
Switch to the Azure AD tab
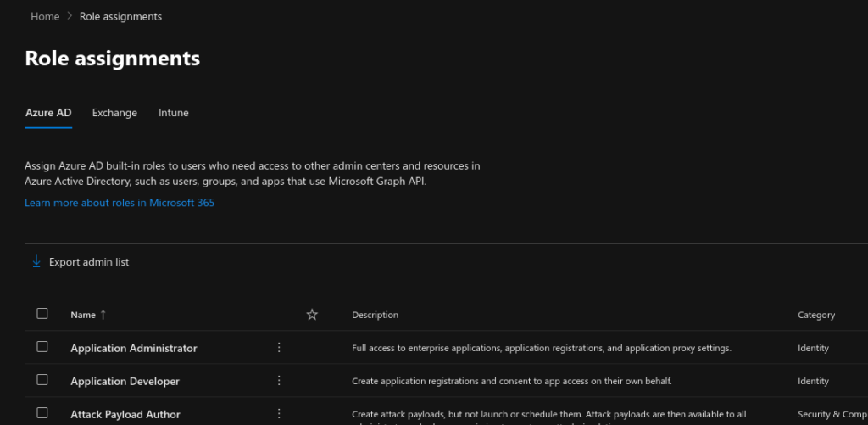pyautogui.click(x=48, y=113)
